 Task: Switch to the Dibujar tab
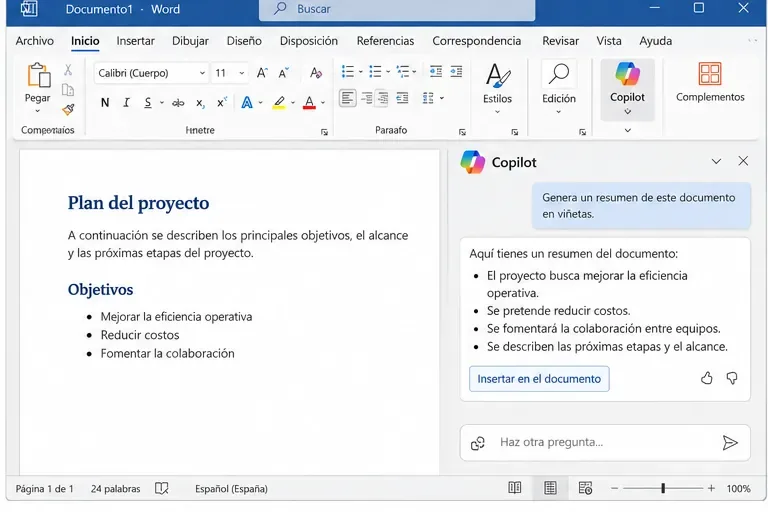pyautogui.click(x=190, y=41)
